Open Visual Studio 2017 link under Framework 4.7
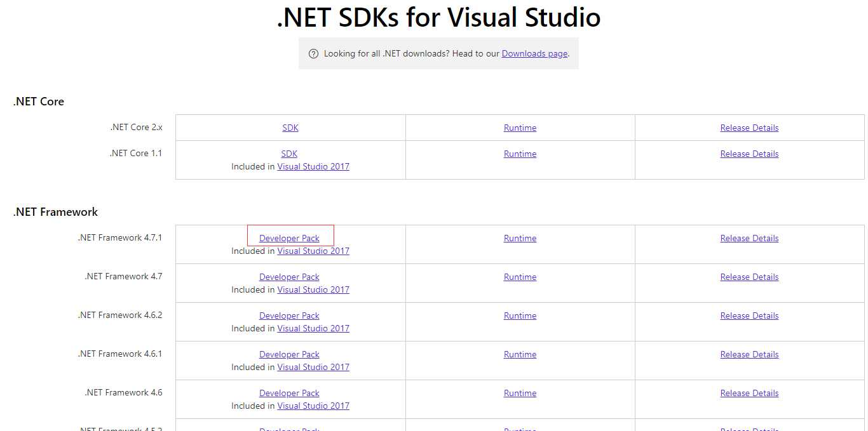Viewport: 868px width, 431px height. pyautogui.click(x=313, y=289)
